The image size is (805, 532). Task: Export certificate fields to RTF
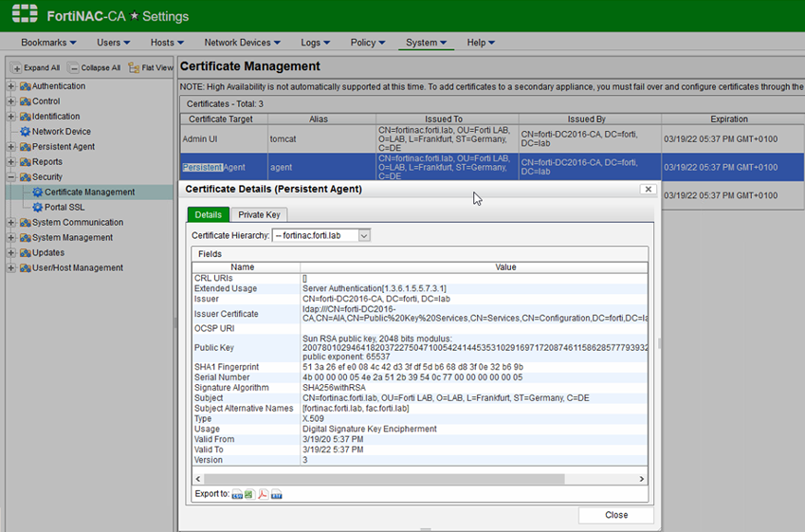point(277,494)
